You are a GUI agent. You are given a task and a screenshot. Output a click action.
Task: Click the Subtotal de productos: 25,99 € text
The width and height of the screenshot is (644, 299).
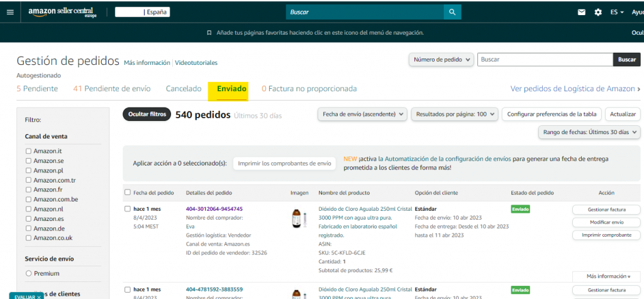[355, 271]
